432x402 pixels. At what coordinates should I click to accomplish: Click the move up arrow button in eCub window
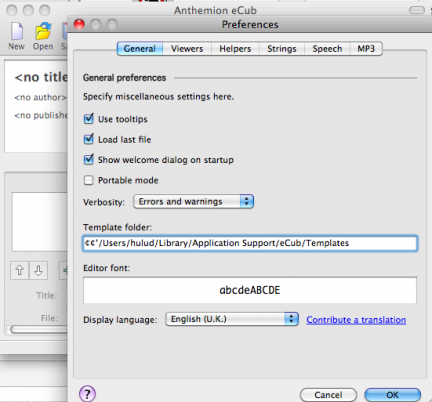click(20, 270)
